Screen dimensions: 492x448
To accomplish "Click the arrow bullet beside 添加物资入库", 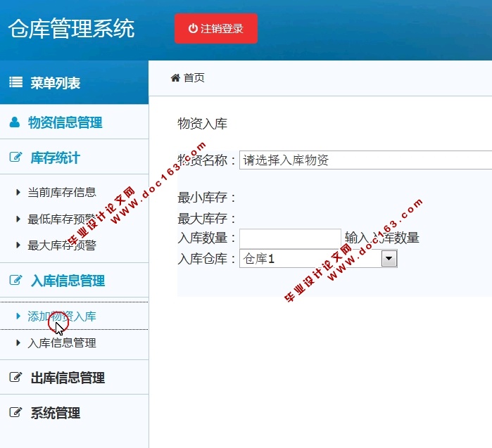I will pyautogui.click(x=18, y=316).
